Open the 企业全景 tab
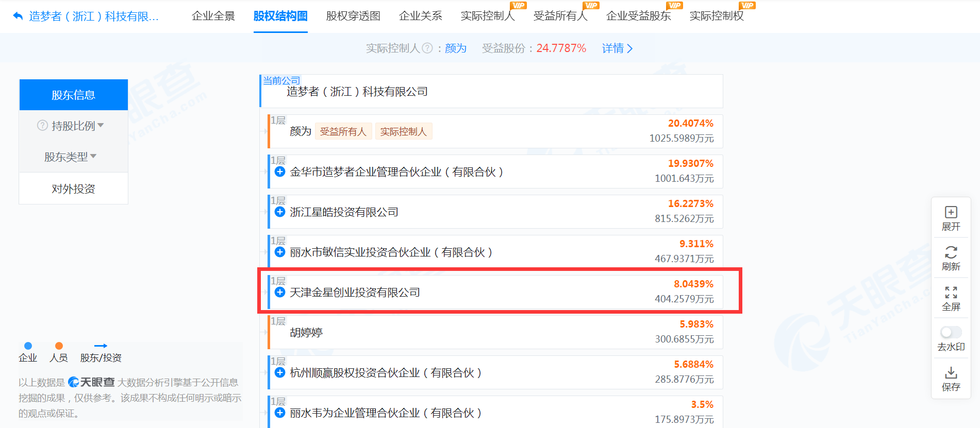Image resolution: width=980 pixels, height=428 pixels. click(213, 16)
